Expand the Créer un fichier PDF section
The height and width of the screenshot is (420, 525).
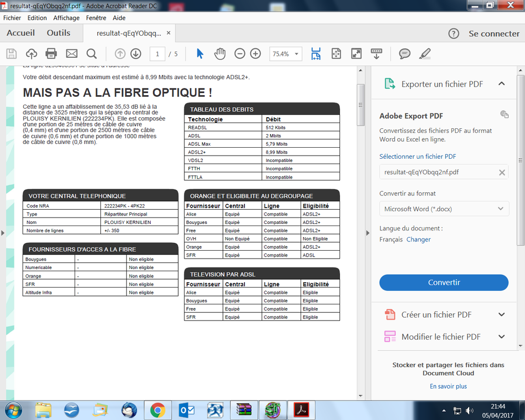coord(501,315)
